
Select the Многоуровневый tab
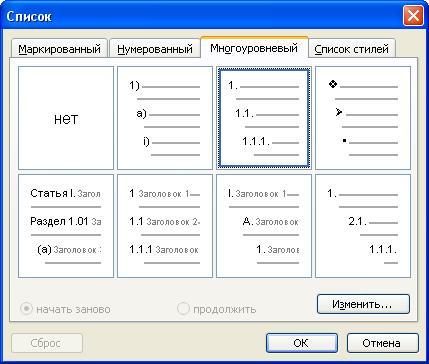pos(254,48)
